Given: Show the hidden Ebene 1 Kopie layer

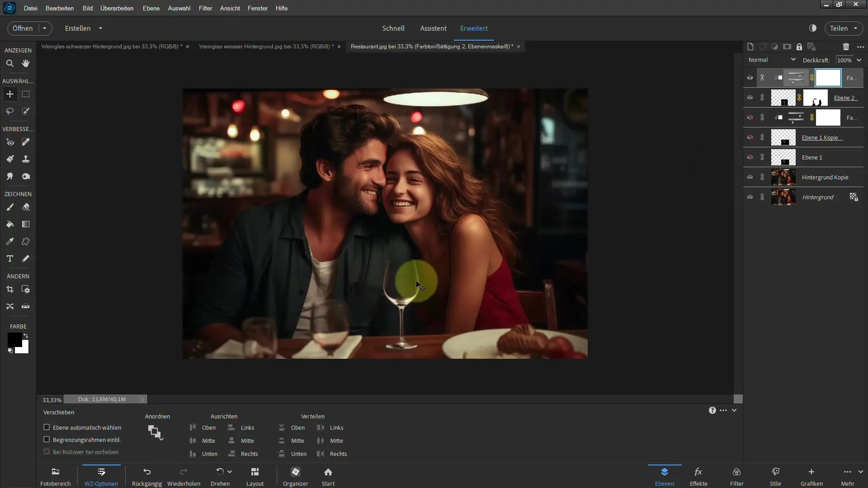Looking at the screenshot, I should click(x=750, y=137).
